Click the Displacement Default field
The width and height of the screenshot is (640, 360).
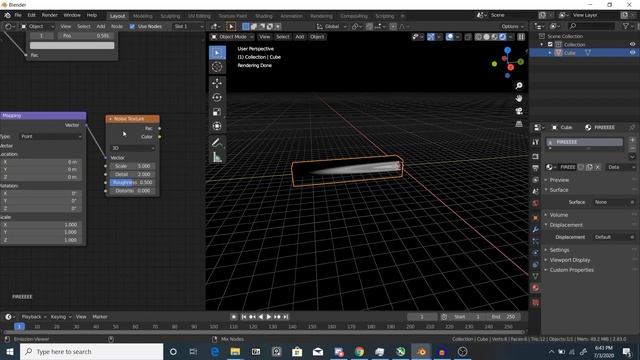(x=612, y=237)
